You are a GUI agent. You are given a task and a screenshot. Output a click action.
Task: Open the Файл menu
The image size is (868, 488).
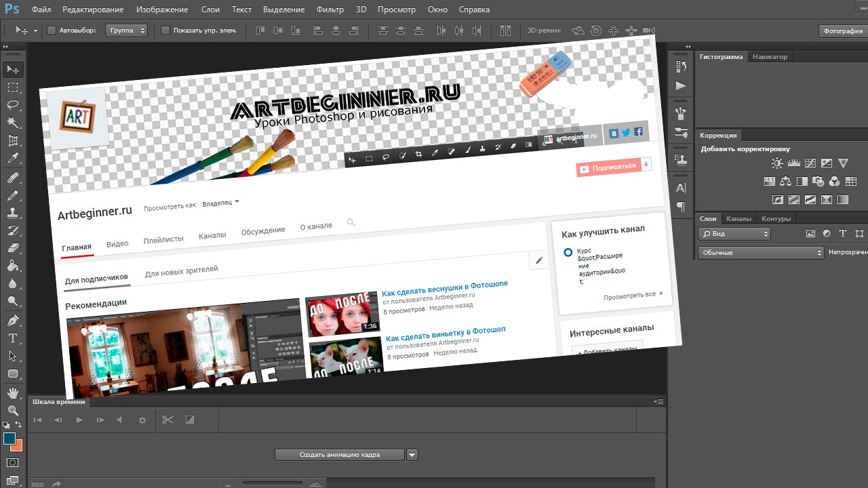pos(41,9)
